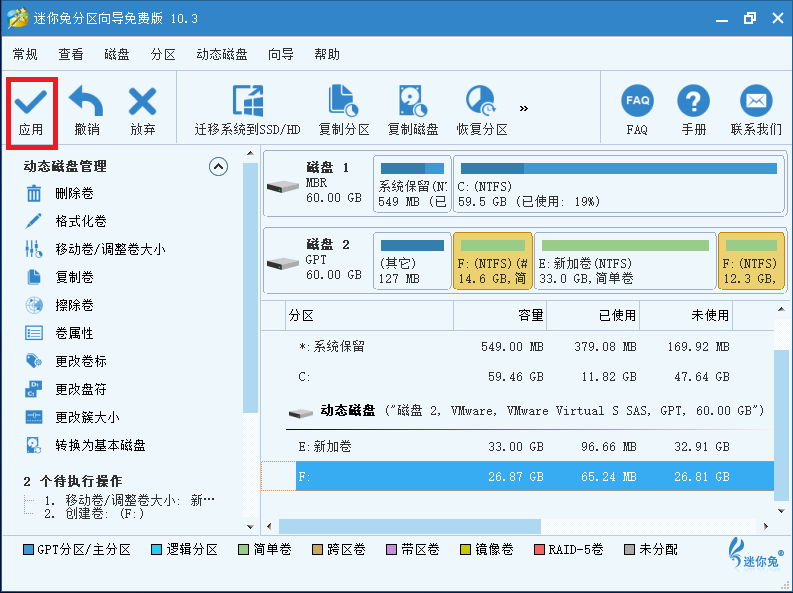Screen dimensions: 793x593
Task: Select the (其它) 127 MB partition block
Action: 412,261
